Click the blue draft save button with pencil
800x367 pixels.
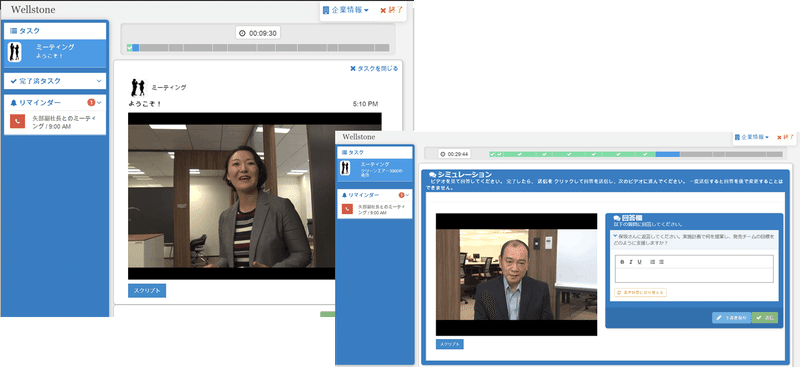732,317
